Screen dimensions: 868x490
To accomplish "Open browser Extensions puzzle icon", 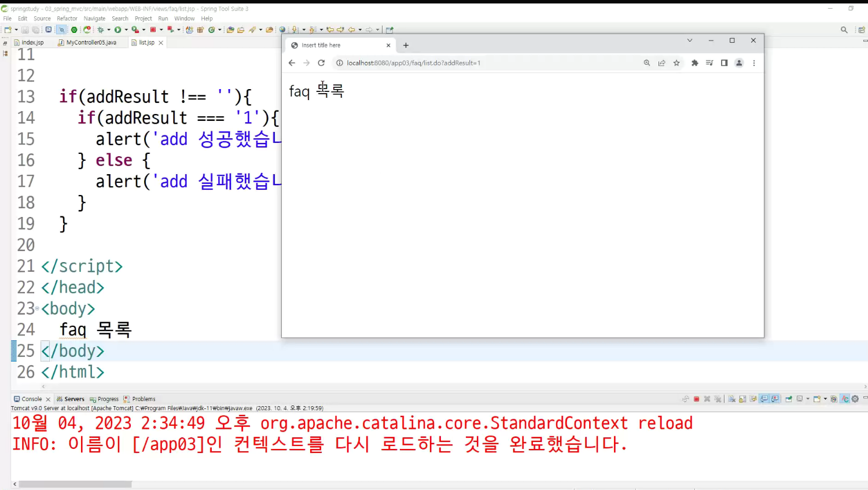I will tap(694, 63).
